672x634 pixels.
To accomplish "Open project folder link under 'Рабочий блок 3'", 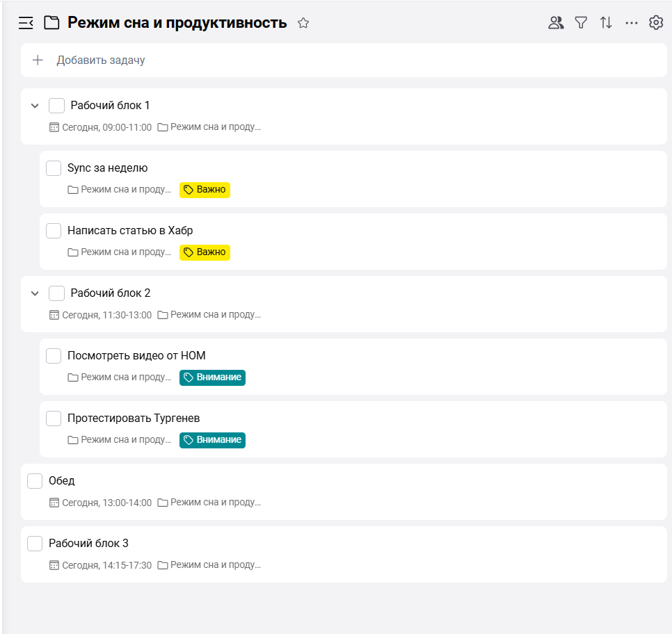I will point(209,565).
